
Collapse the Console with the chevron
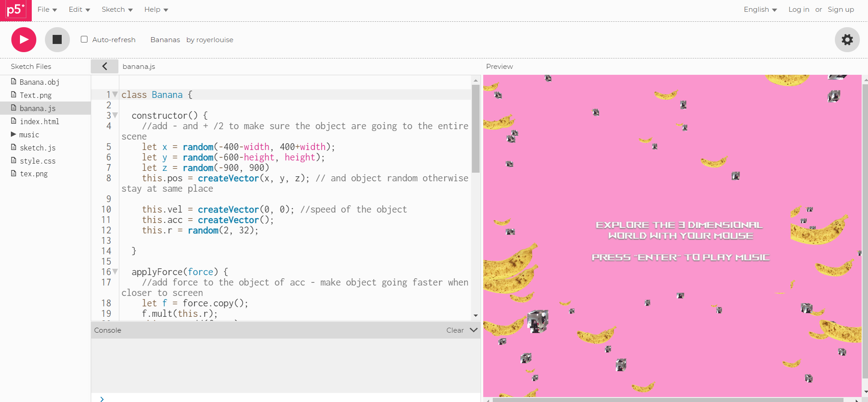(474, 330)
